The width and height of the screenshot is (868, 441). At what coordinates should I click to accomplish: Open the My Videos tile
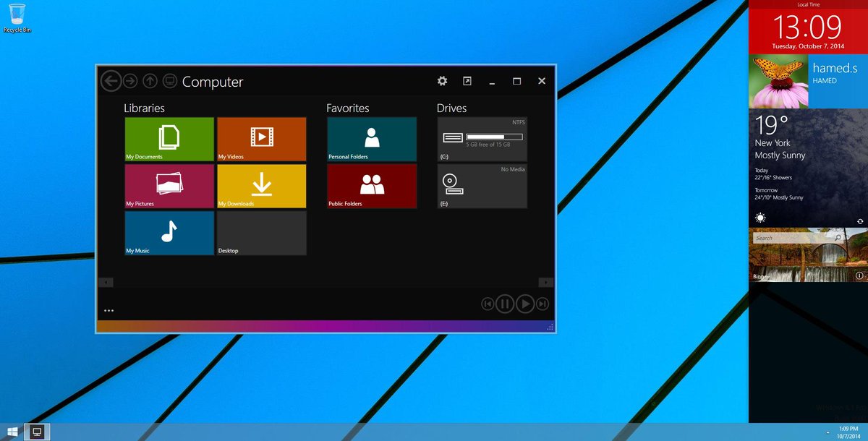(x=262, y=139)
